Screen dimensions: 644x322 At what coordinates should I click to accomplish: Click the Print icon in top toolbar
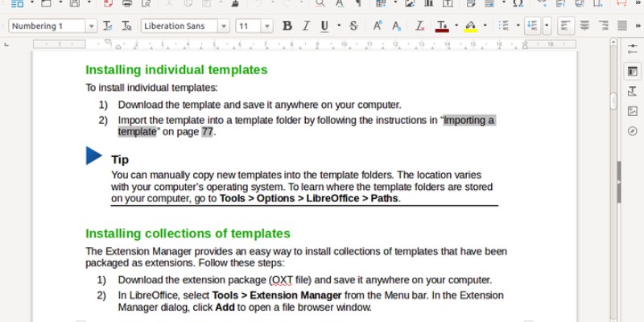coord(127,3)
